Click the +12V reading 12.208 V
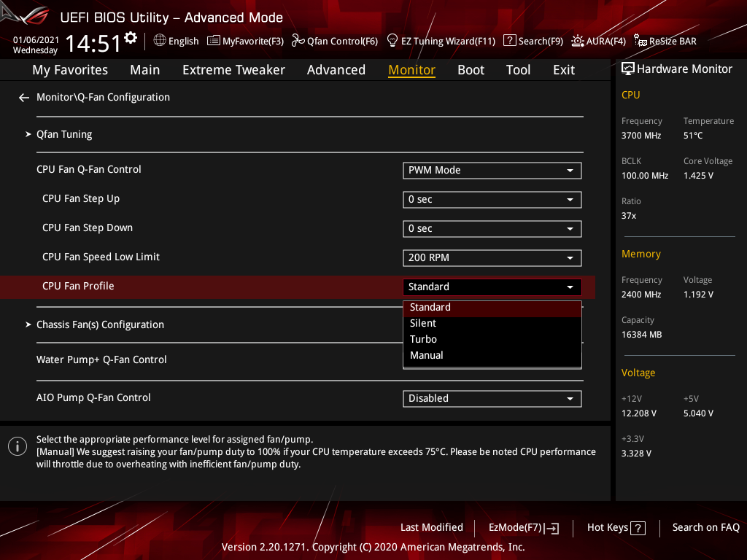 (x=638, y=413)
